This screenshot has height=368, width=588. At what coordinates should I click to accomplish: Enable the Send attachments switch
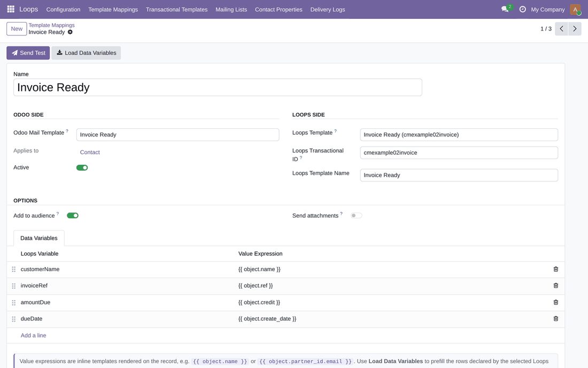point(356,216)
